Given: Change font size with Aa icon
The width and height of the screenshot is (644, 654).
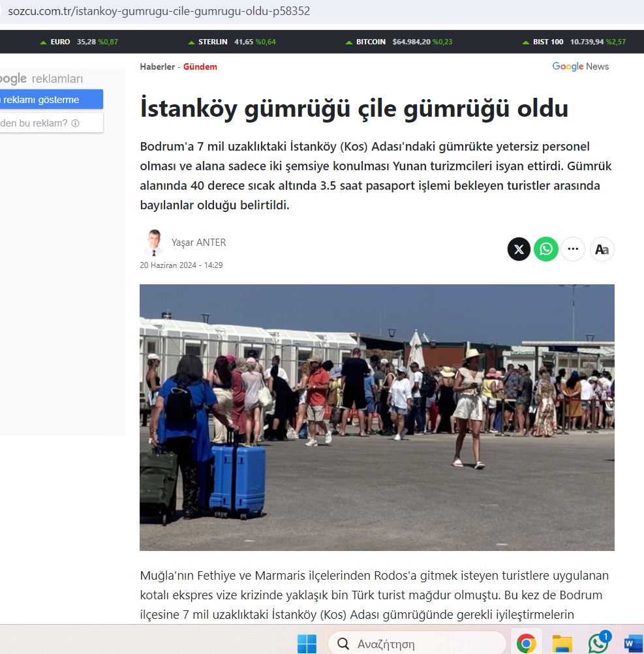Looking at the screenshot, I should click(602, 249).
